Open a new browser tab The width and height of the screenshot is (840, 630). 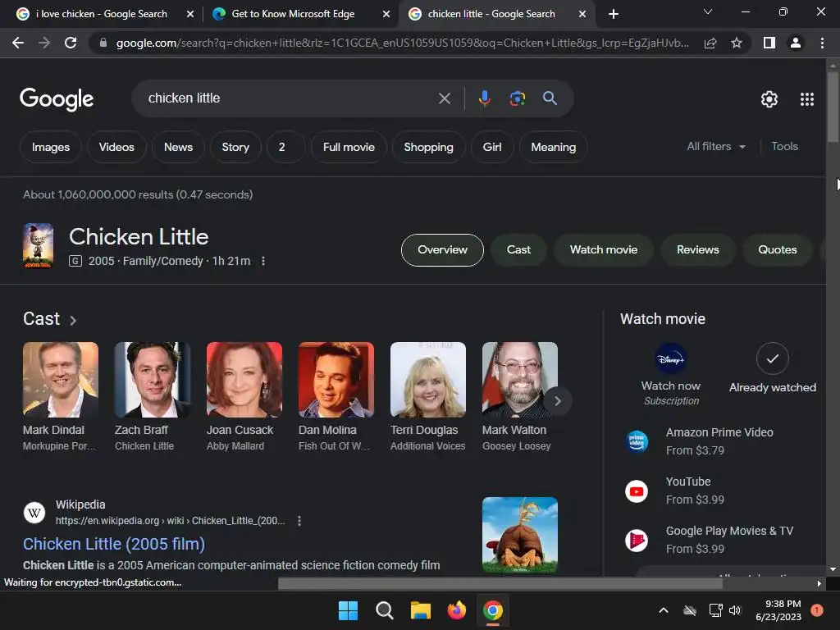pyautogui.click(x=614, y=14)
